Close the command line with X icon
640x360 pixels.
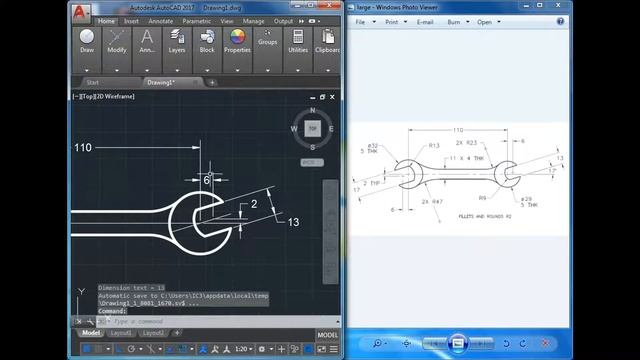coord(79,322)
